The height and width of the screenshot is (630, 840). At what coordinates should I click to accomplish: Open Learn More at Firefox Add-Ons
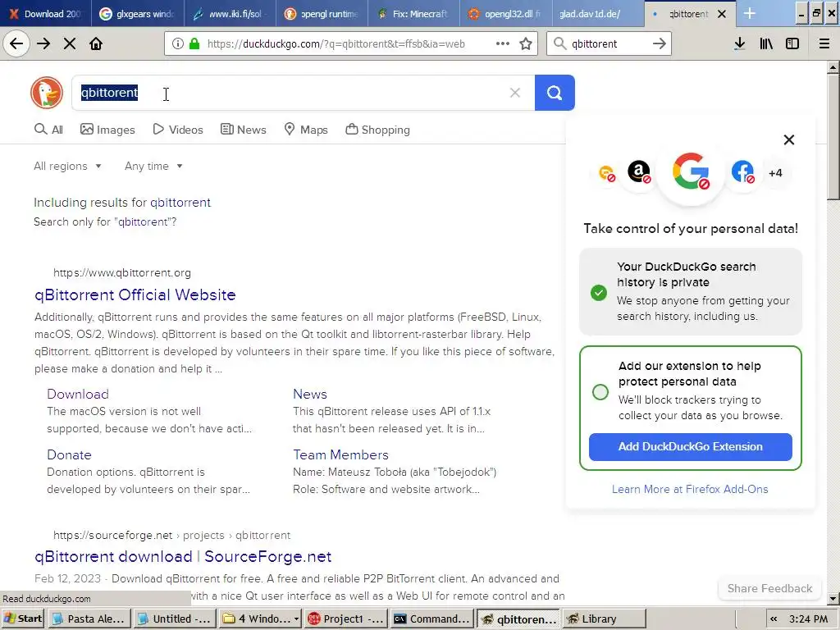(x=689, y=489)
